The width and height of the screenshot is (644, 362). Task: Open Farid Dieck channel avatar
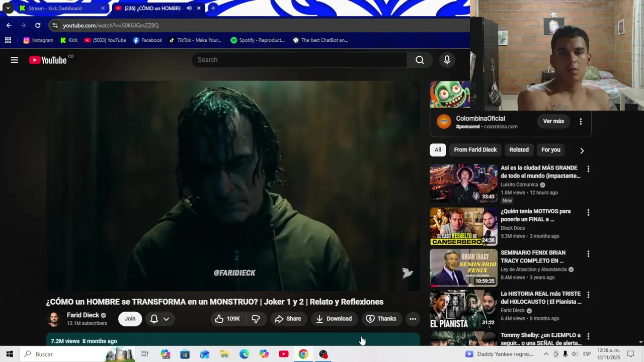53,319
